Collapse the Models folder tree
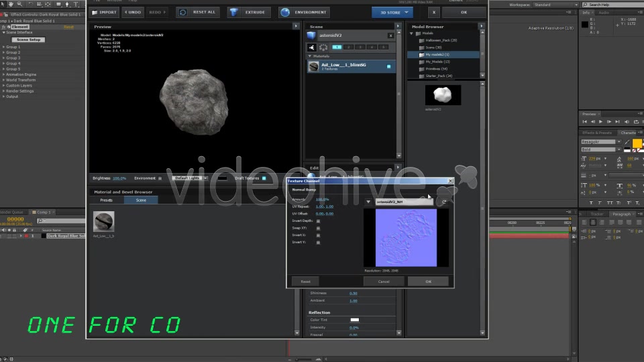This screenshot has width=644, height=362. [x=411, y=34]
